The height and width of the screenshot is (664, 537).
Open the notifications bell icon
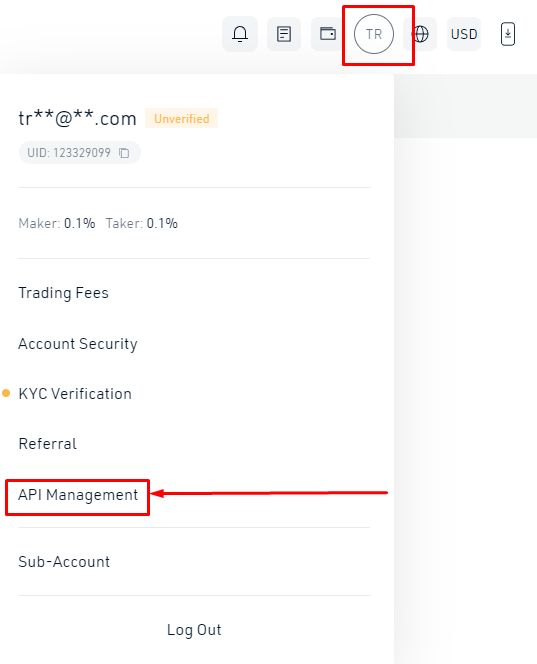click(240, 34)
